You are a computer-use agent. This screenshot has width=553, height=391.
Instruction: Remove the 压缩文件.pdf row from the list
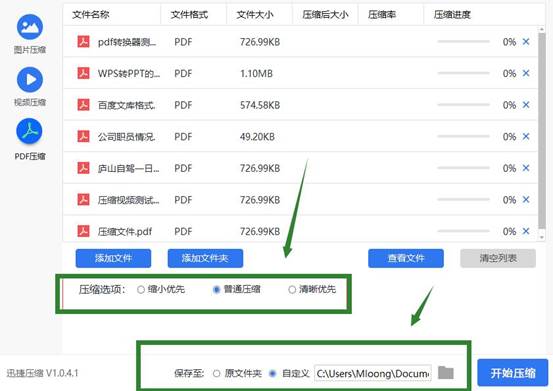526,231
